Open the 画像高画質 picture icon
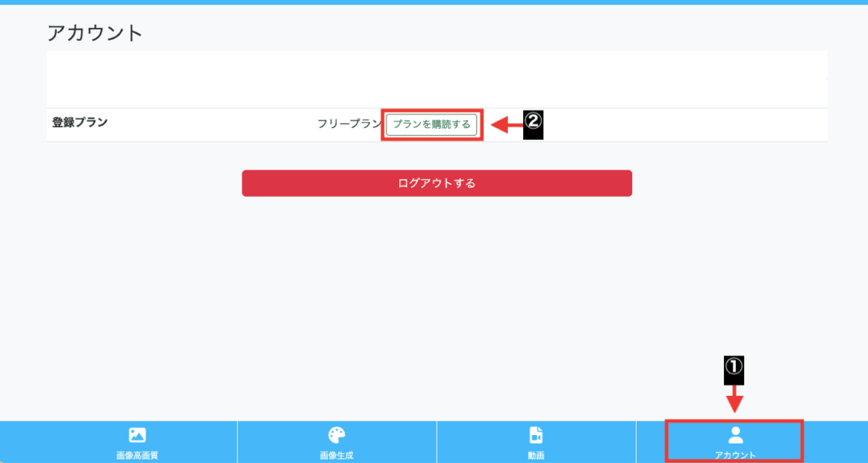 tap(137, 435)
